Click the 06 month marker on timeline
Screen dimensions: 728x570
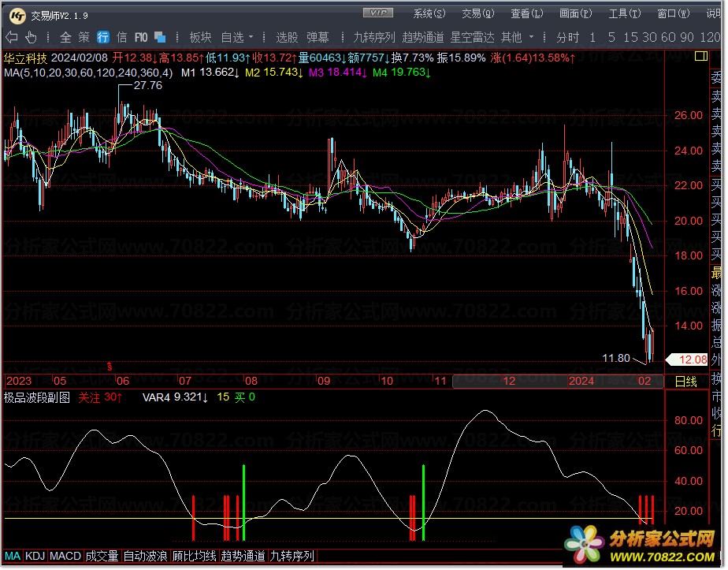123,382
